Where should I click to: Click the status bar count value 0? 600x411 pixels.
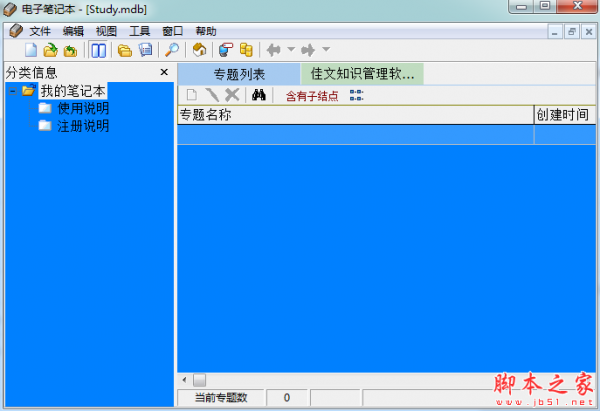287,398
